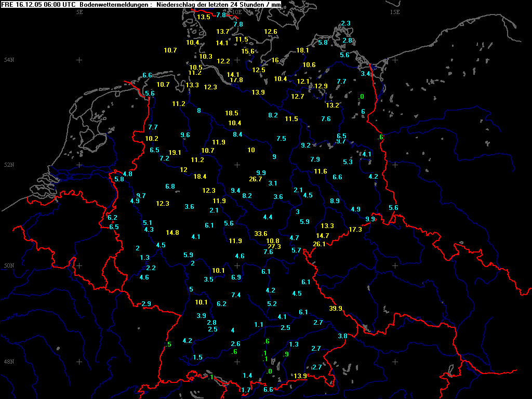Image resolution: width=532 pixels, height=399 pixels.
Task: Select the cyan 3.1 value
Action: [273, 183]
